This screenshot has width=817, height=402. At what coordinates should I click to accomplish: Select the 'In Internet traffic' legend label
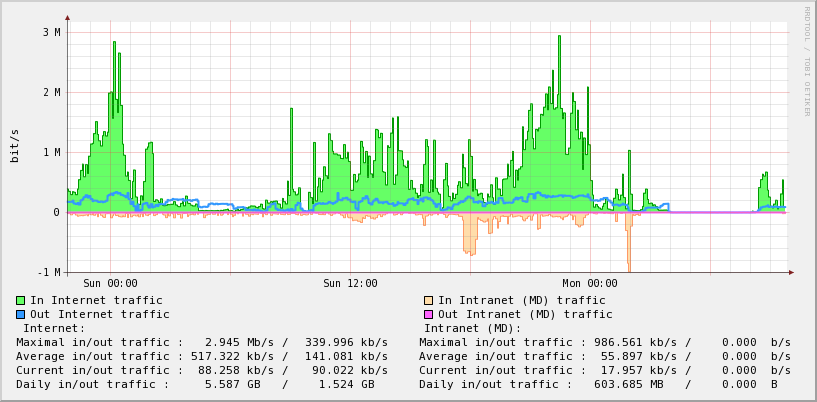point(96,300)
